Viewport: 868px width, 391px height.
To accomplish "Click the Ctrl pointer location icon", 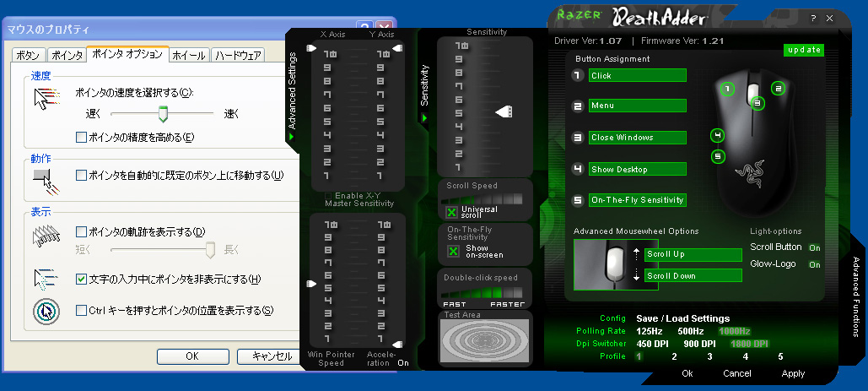I will coord(46,311).
